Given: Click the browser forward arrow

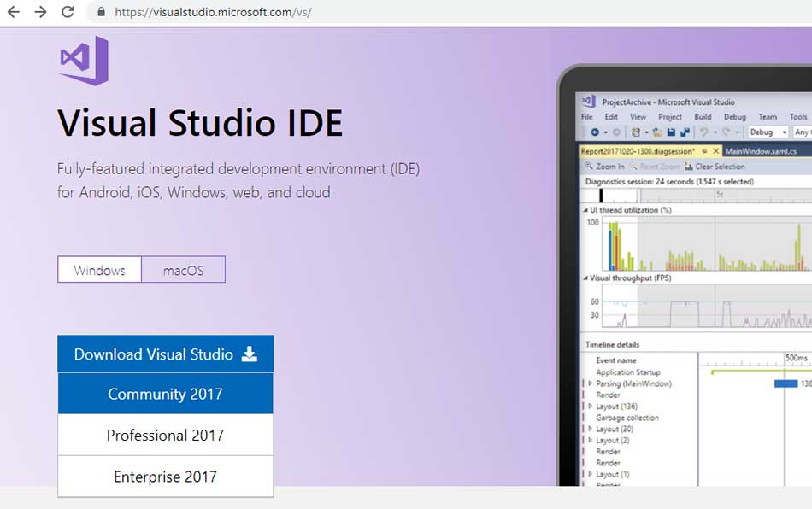Looking at the screenshot, I should pos(40,13).
